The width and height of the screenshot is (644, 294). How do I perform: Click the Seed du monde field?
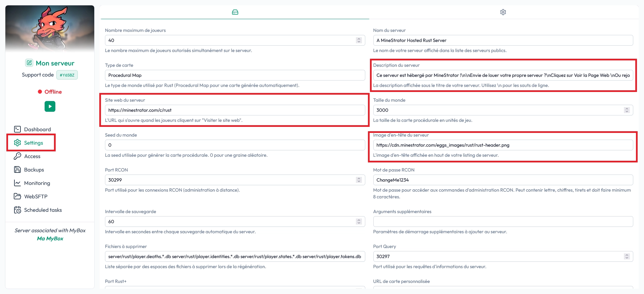[235, 145]
